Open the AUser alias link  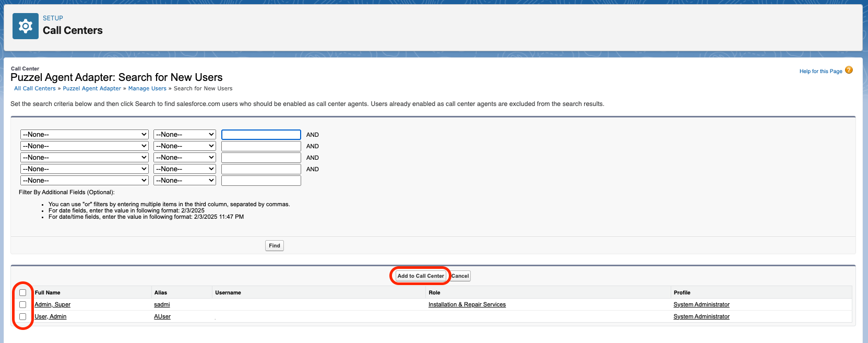point(162,317)
